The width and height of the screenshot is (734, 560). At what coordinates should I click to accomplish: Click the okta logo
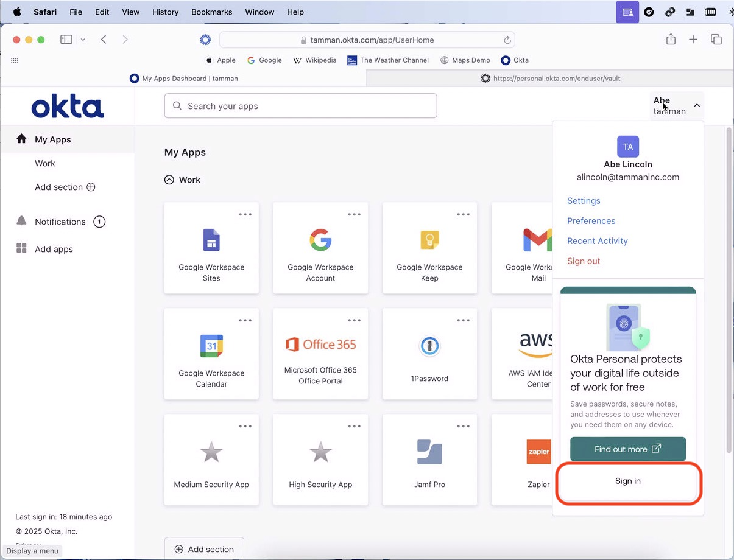[68, 106]
